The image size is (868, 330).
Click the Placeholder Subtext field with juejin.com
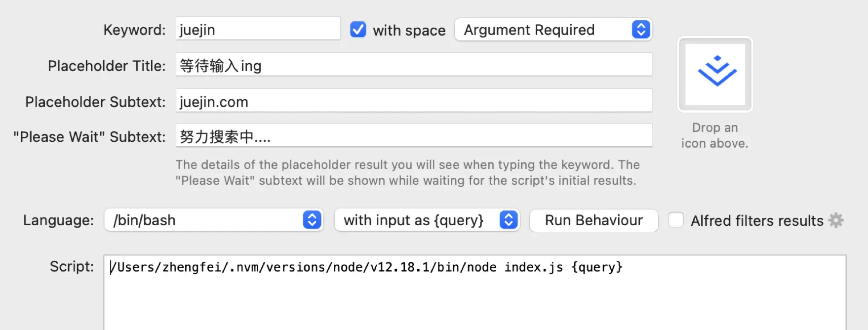click(414, 101)
